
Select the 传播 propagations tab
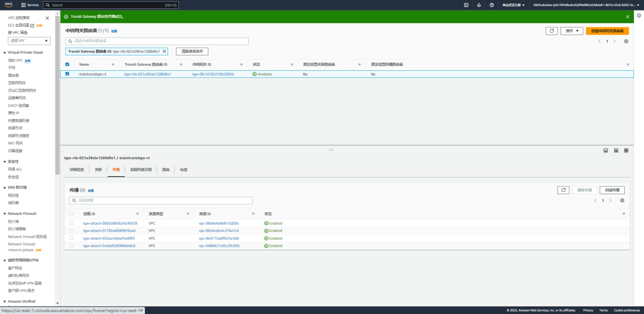coord(116,170)
